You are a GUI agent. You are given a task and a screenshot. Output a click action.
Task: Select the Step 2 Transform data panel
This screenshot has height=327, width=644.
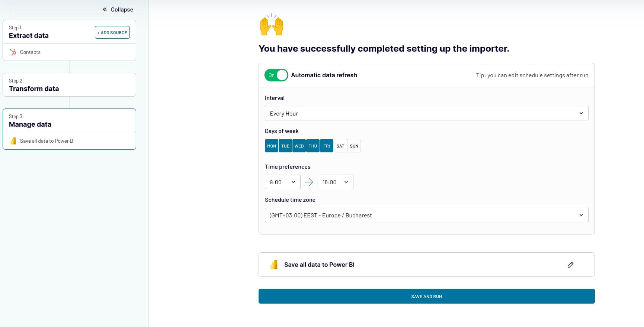[69, 85]
